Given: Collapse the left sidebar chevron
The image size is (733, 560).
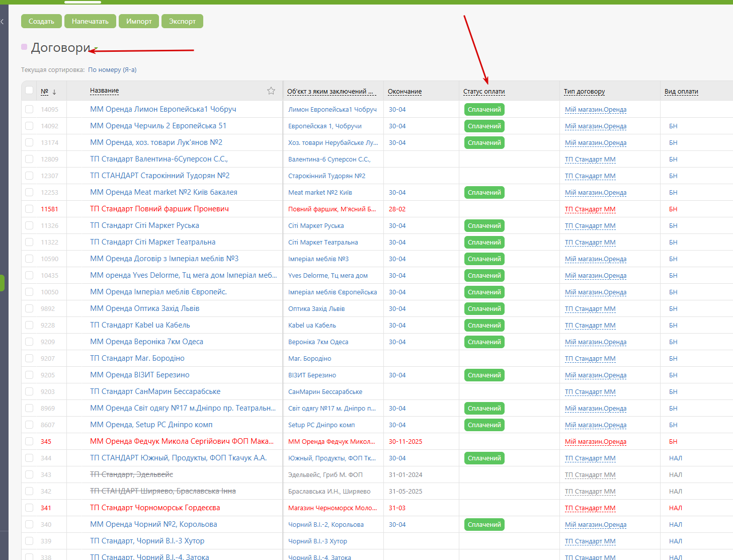Looking at the screenshot, I should pos(2,22).
